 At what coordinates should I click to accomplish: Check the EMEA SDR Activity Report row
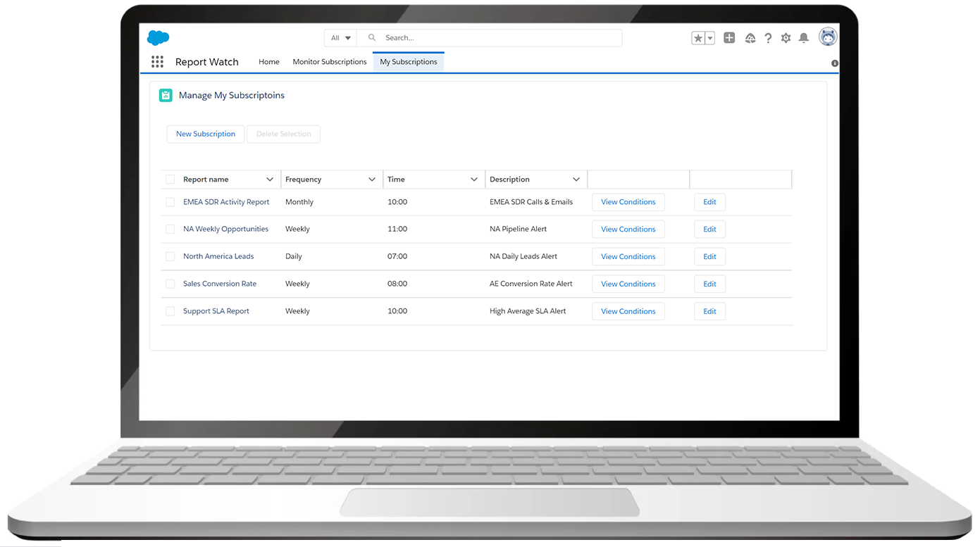[x=170, y=202]
